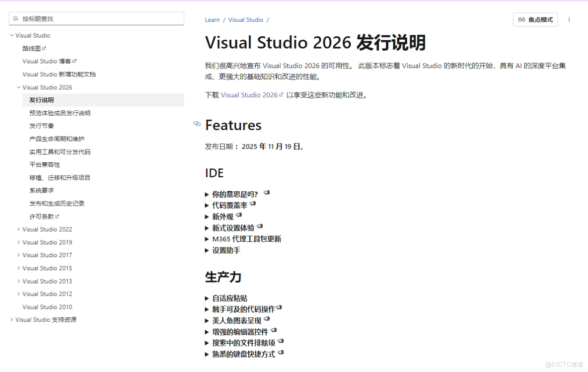This screenshot has height=372, width=588.
Task: Expand the Visual Studio 2022 tree node
Action: (19, 229)
